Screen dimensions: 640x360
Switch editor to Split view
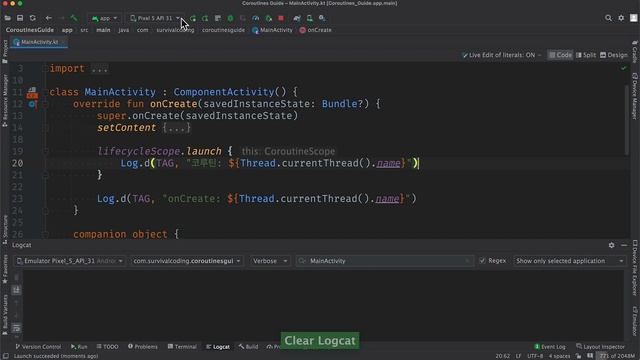(586, 55)
